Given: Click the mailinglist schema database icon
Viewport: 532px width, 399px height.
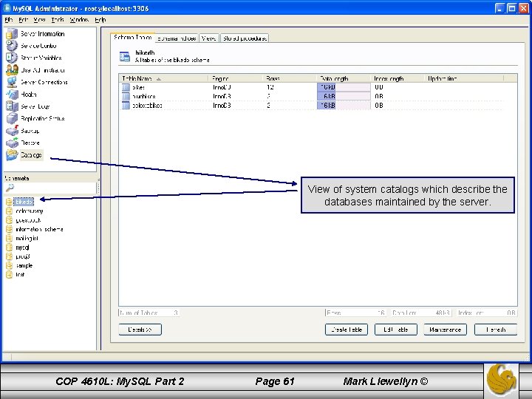Looking at the screenshot, I should [9, 238].
